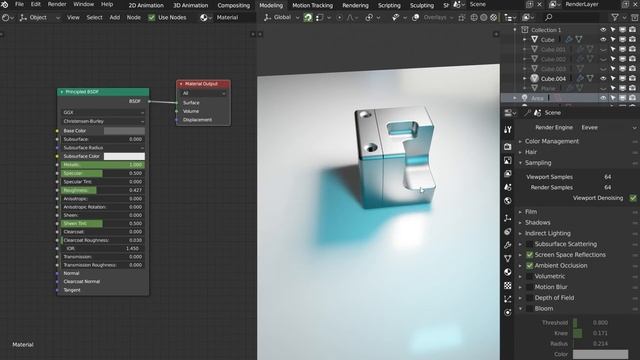The image size is (640, 360).
Task: Hide Cube with its eye icon
Action: pyautogui.click(x=603, y=40)
